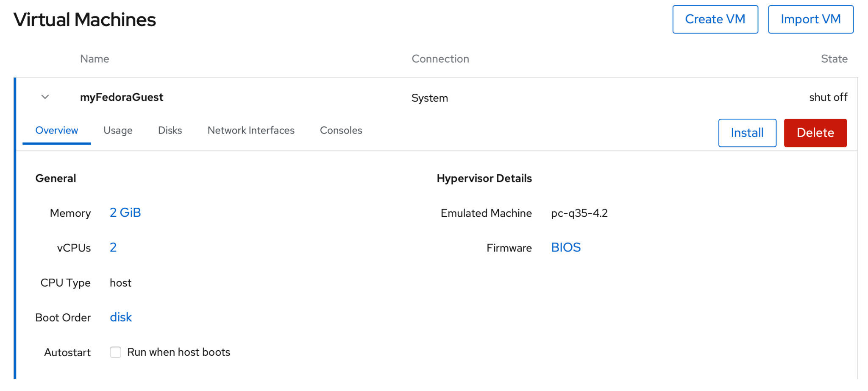The image size is (868, 391).
Task: Click the Create VM button
Action: pyautogui.click(x=715, y=20)
